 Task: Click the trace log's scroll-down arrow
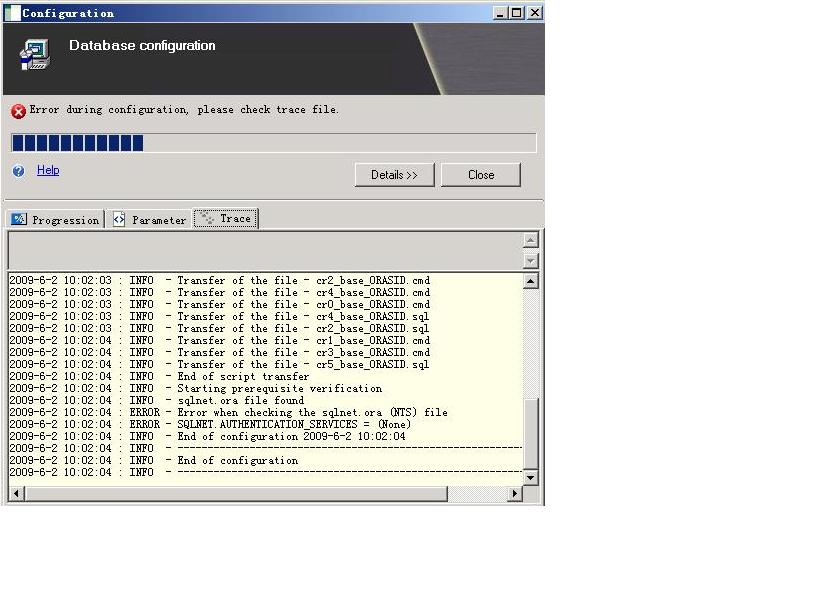click(x=531, y=478)
